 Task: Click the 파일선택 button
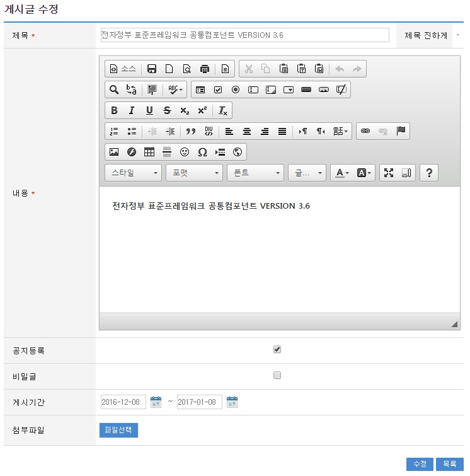(x=118, y=430)
